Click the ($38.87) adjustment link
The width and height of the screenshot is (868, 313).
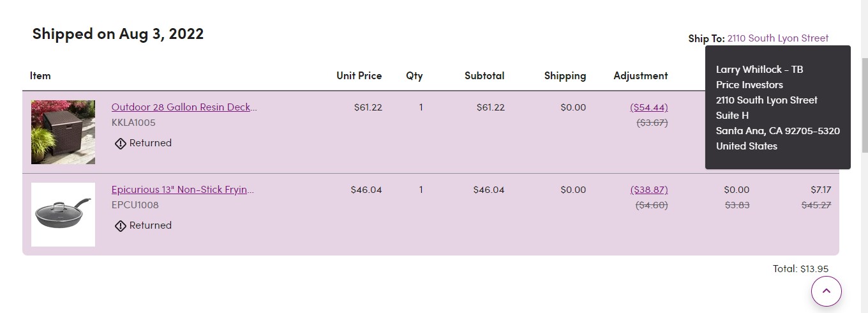pyautogui.click(x=649, y=190)
